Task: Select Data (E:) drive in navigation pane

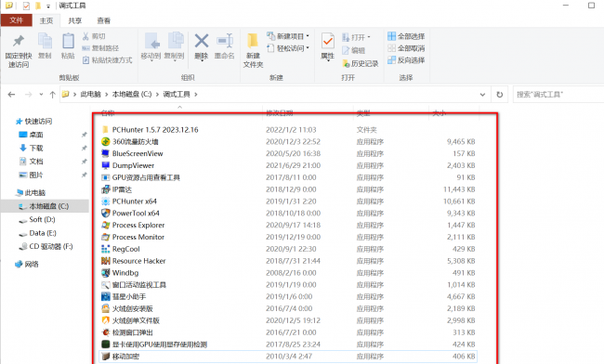Action: (x=38, y=233)
